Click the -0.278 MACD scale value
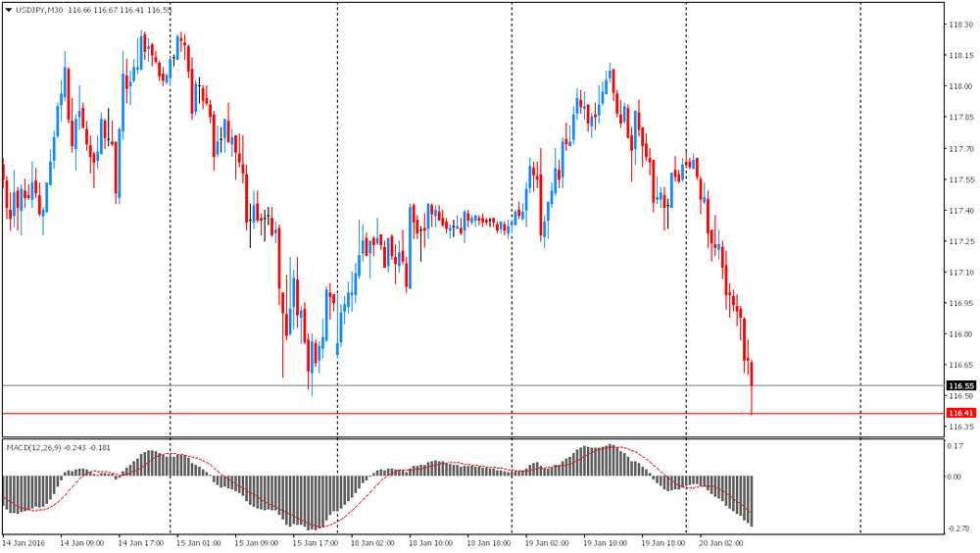The image size is (980, 553). pyautogui.click(x=958, y=528)
